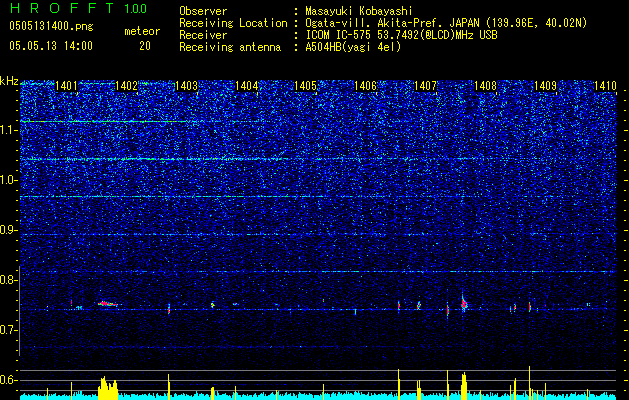This screenshot has width=629, height=400.
Task: Click the kHz axis unit label
Action: tap(9, 81)
